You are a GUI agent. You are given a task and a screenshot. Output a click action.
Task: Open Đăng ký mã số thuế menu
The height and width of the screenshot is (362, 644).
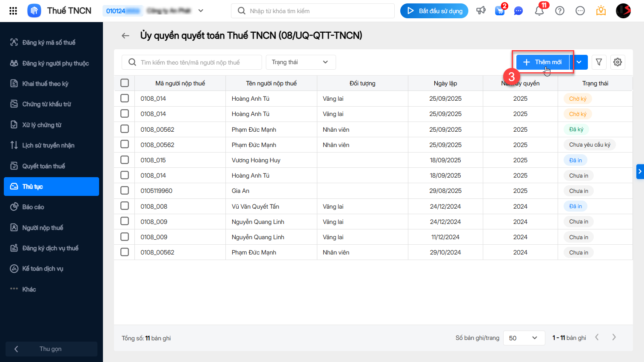pos(51,42)
